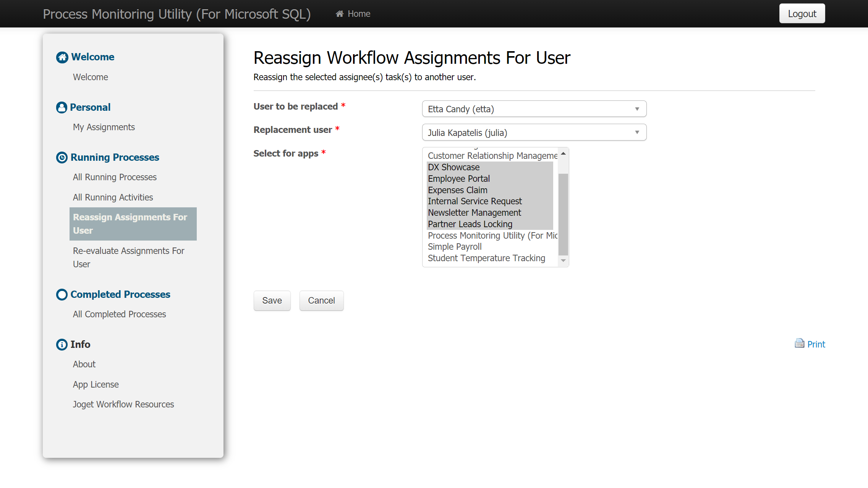868x488 pixels.
Task: Select Process Monitoring Utility app option
Action: [x=492, y=236]
